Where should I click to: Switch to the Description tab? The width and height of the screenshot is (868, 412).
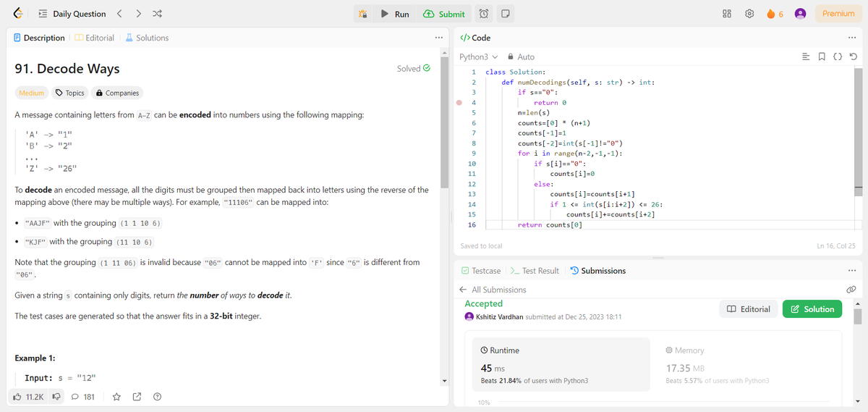pos(41,38)
